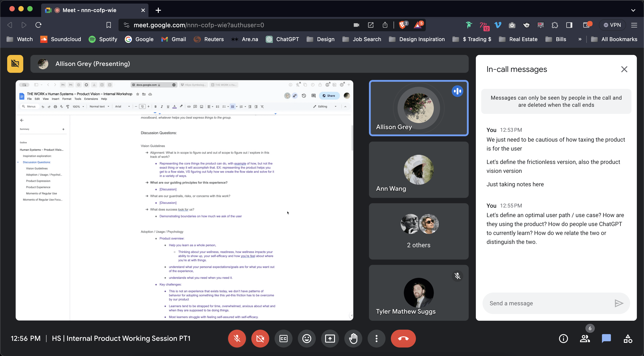
Task: Hang up with the red leave call button
Action: pyautogui.click(x=403, y=339)
